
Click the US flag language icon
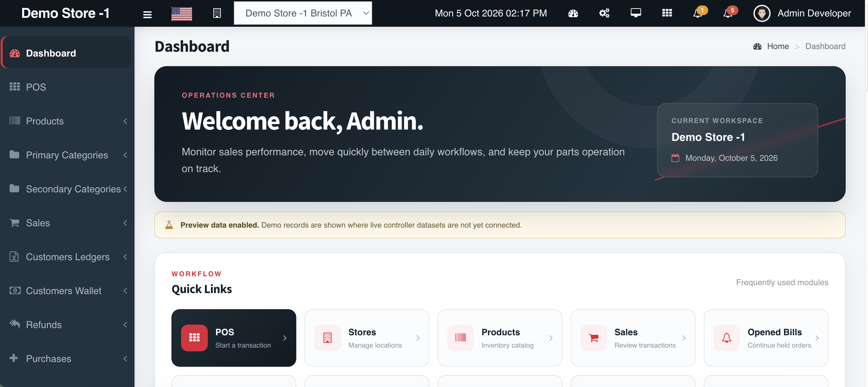click(x=181, y=14)
